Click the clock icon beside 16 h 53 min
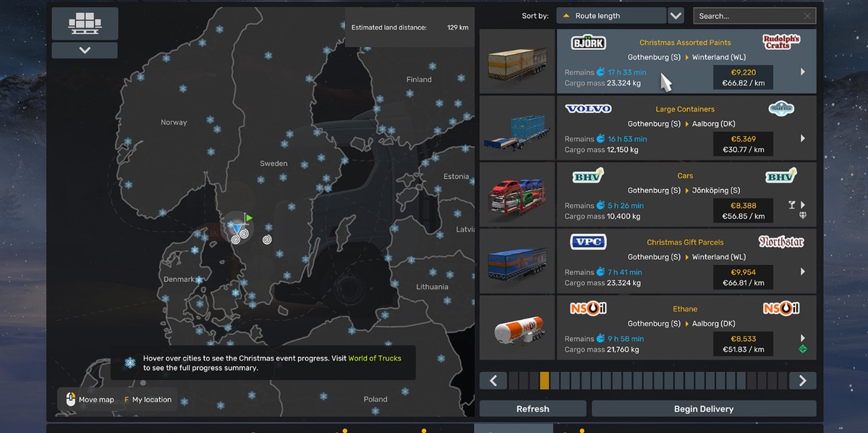Image resolution: width=868 pixels, height=433 pixels. pos(600,139)
